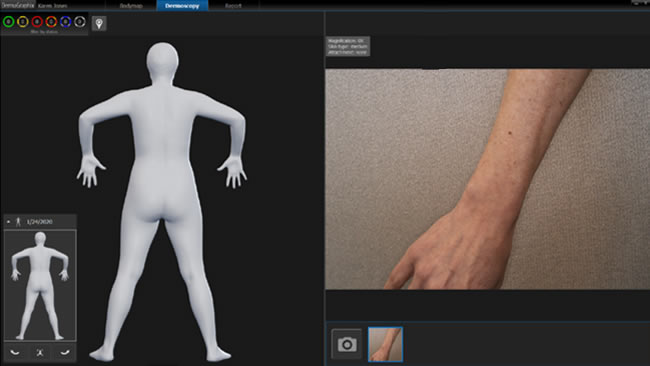The image size is (650, 366).
Task: Click the magnification info overlay box
Action: tap(348, 46)
